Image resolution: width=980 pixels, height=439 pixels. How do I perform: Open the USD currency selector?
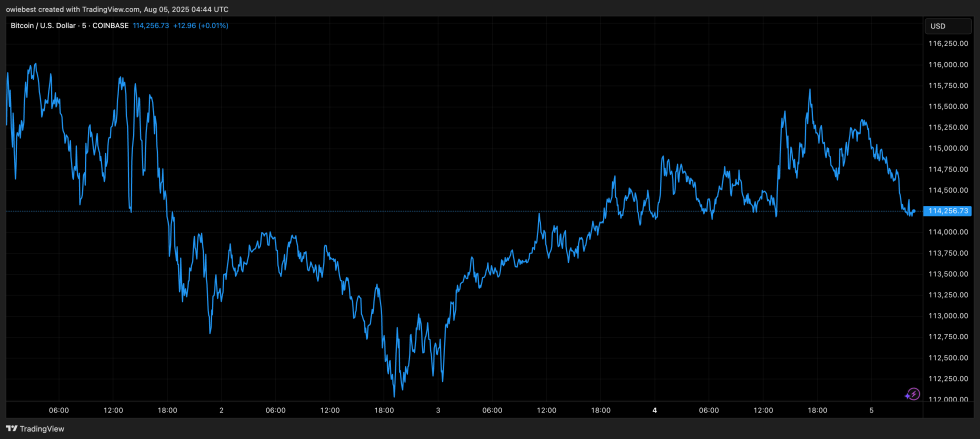tap(938, 25)
